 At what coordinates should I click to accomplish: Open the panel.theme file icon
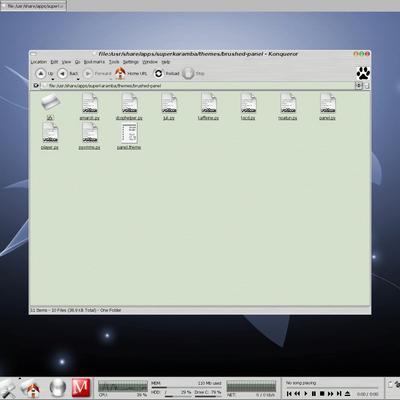coord(129,133)
